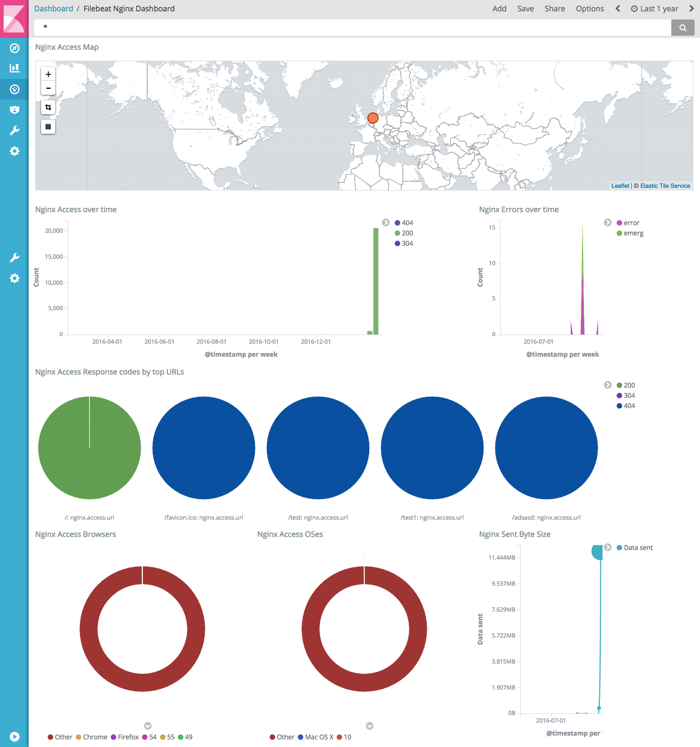Screen dimensions: 700x747
Task: Run the query with the magnifier button
Action: [x=683, y=28]
